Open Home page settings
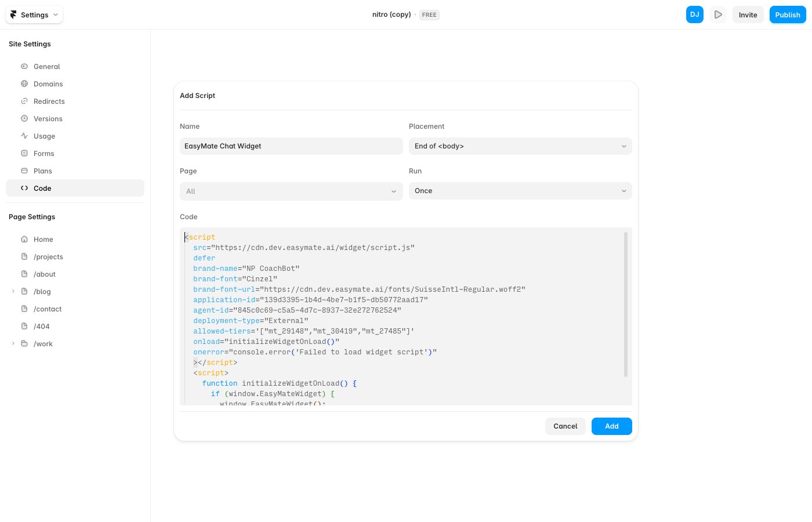The height and width of the screenshot is (522, 812). click(75, 239)
